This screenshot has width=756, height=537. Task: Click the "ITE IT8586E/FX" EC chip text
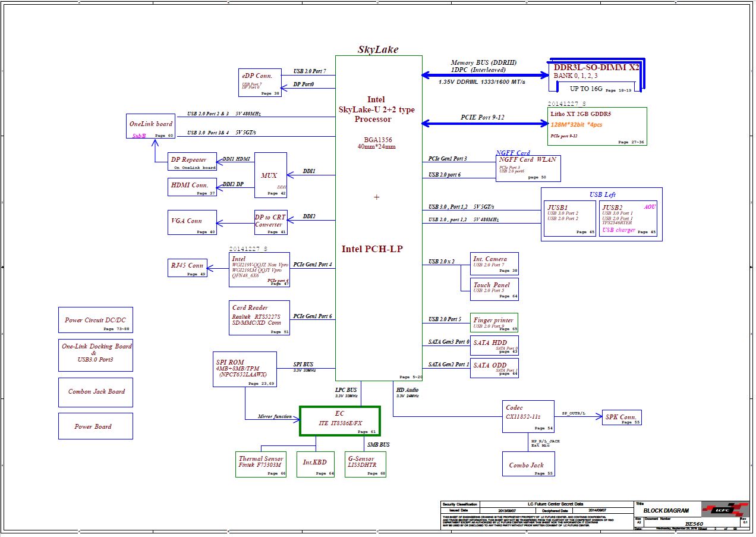(x=339, y=423)
